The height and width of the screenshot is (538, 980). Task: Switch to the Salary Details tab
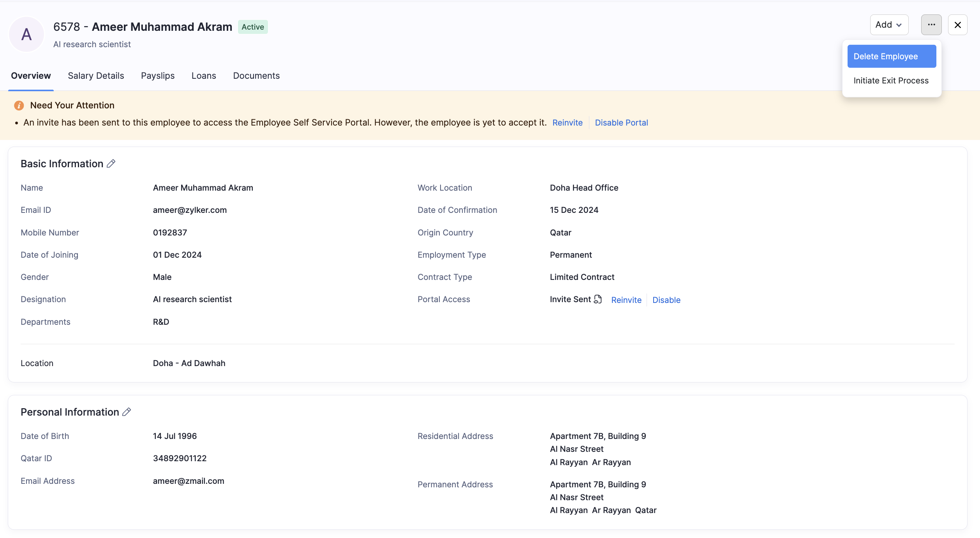coord(96,76)
